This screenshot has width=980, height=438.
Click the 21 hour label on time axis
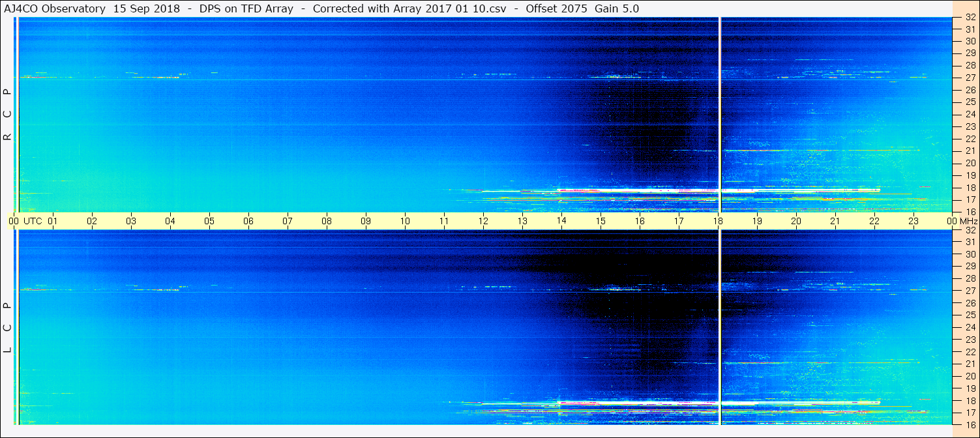pyautogui.click(x=835, y=221)
